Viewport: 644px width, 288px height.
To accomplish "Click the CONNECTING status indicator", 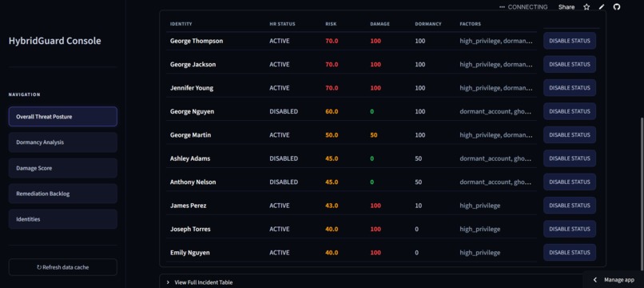I will click(523, 7).
